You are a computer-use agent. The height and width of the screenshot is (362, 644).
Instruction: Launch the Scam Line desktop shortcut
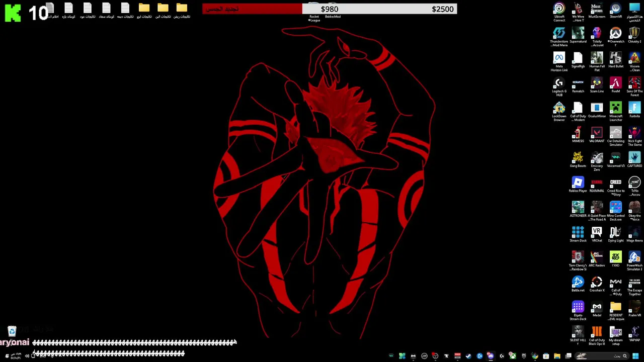coord(597,85)
